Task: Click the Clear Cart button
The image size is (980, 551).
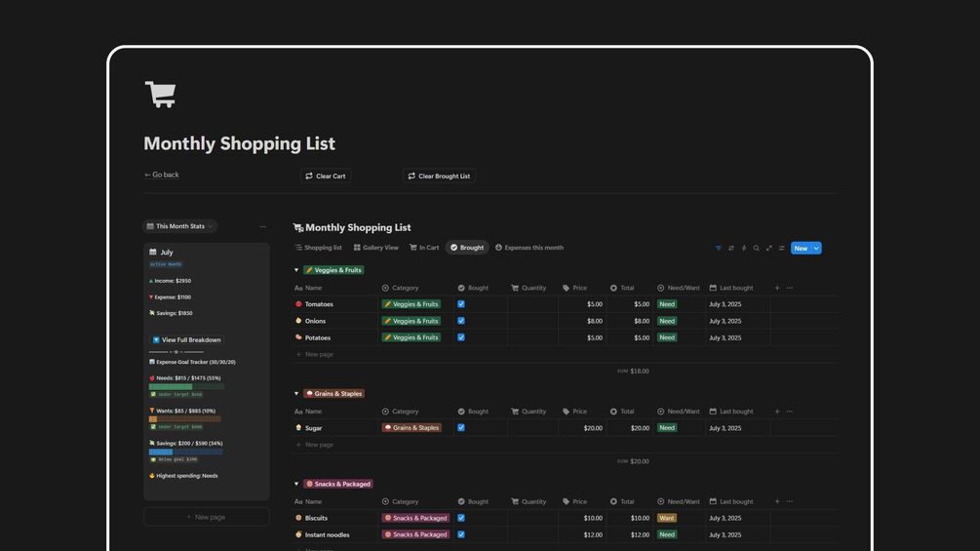Action: (325, 177)
